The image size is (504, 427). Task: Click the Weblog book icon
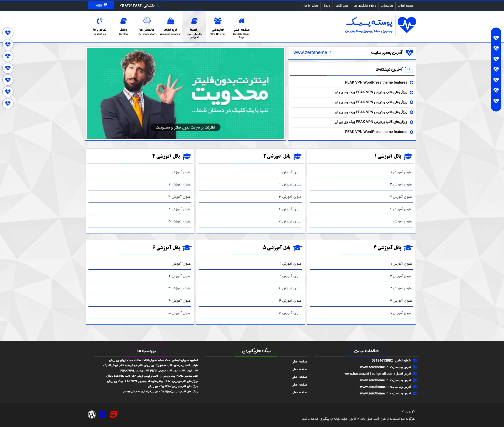pos(123,21)
